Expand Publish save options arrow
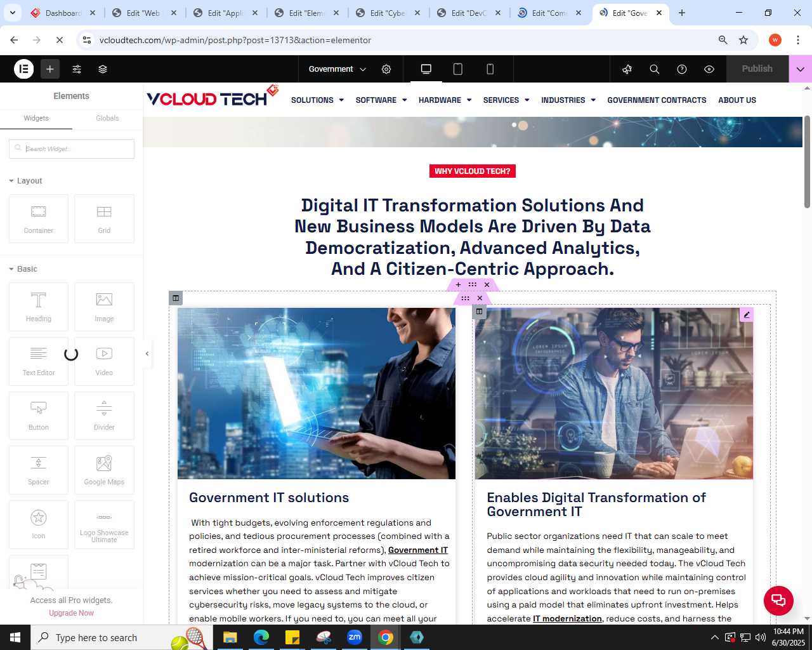 coord(801,69)
